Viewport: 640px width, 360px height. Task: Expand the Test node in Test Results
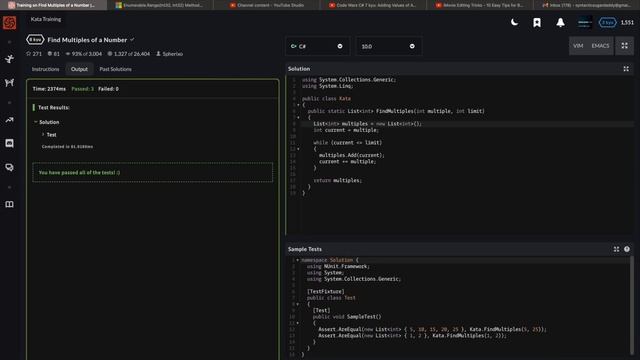(43, 134)
